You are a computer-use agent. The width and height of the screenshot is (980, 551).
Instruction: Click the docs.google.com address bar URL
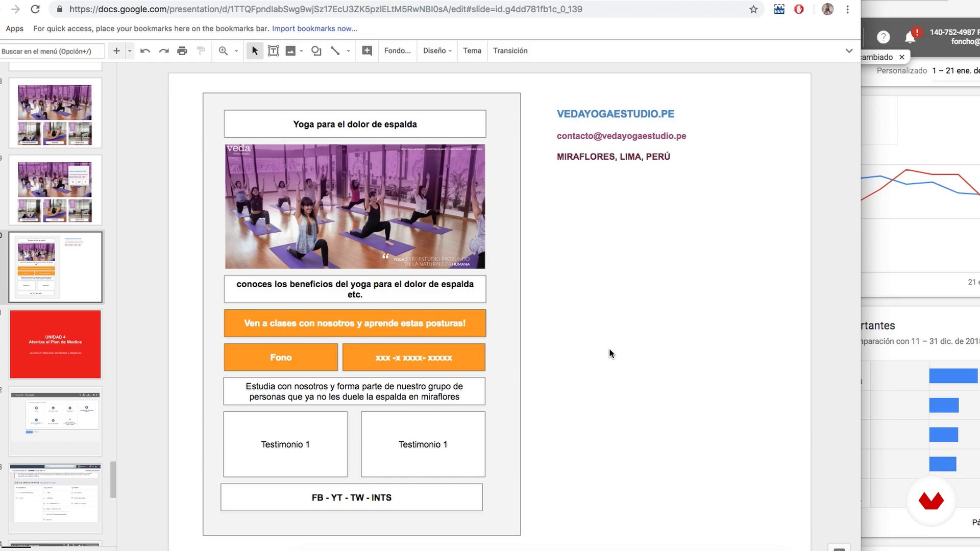(326, 9)
